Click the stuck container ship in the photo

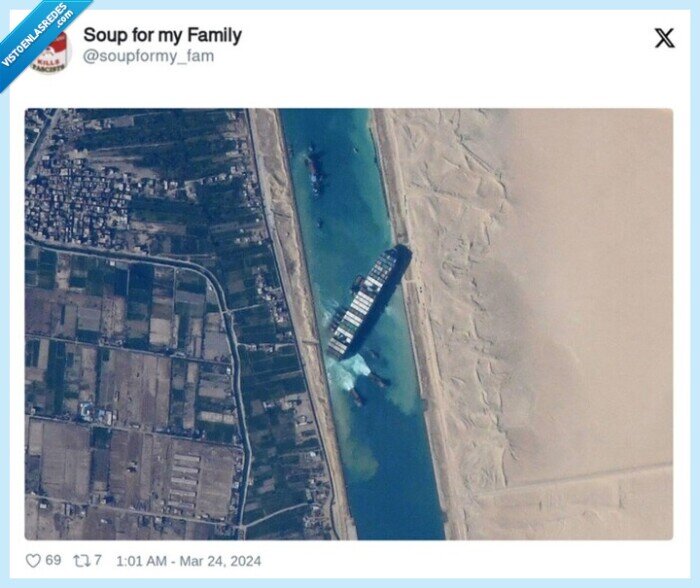pos(369,302)
